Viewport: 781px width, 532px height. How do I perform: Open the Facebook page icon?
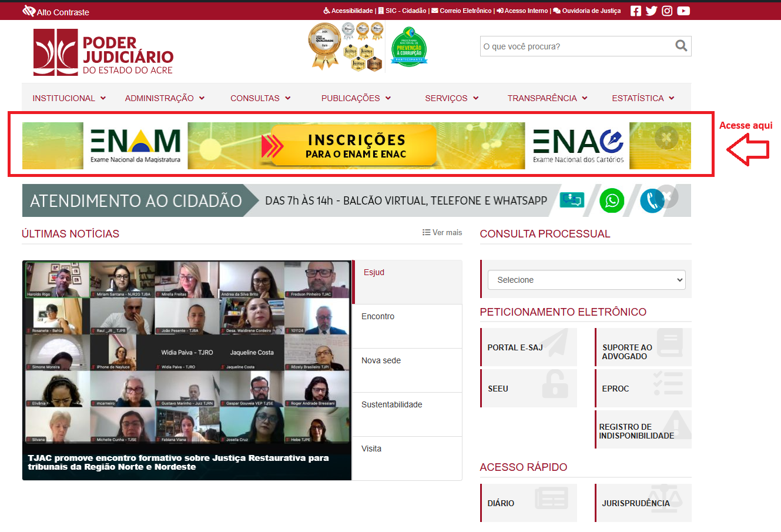636,11
